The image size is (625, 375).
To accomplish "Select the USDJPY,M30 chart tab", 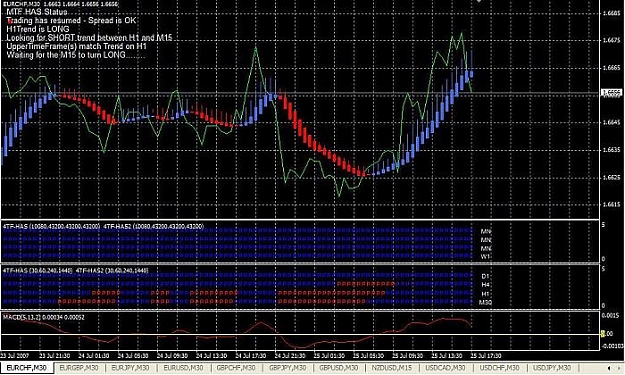I will point(552,368).
